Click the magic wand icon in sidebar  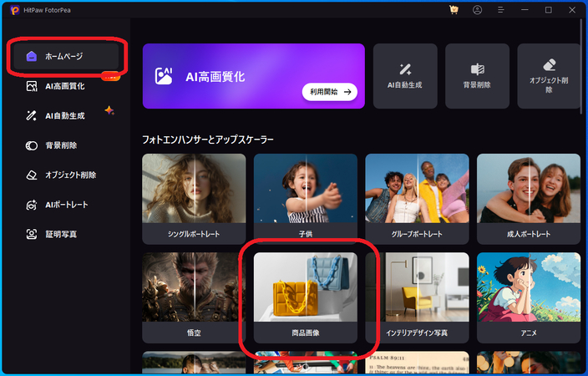[31, 115]
